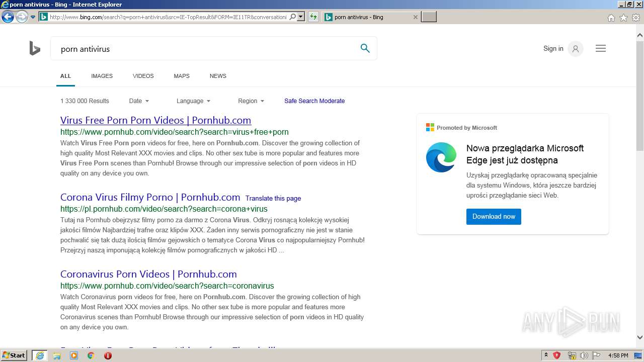
Task: Click the clock showing 4:58 PM
Action: 618,355
